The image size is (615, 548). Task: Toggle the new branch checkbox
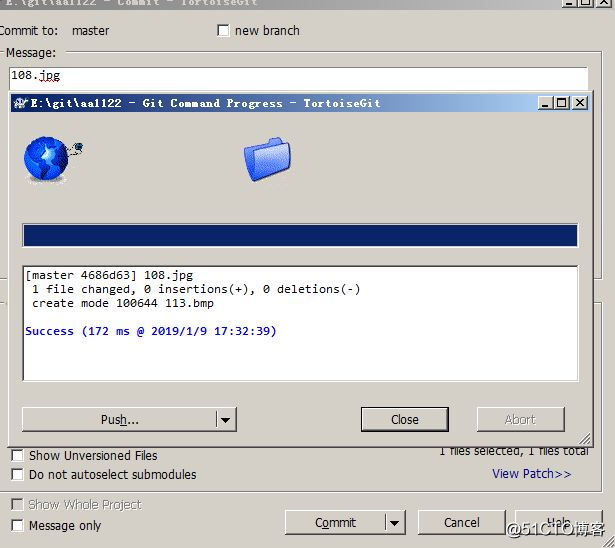[223, 30]
